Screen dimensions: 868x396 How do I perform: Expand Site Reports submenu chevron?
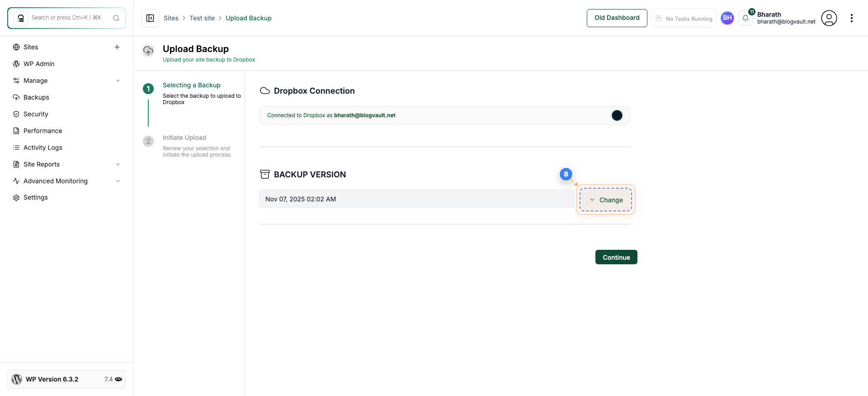point(118,164)
